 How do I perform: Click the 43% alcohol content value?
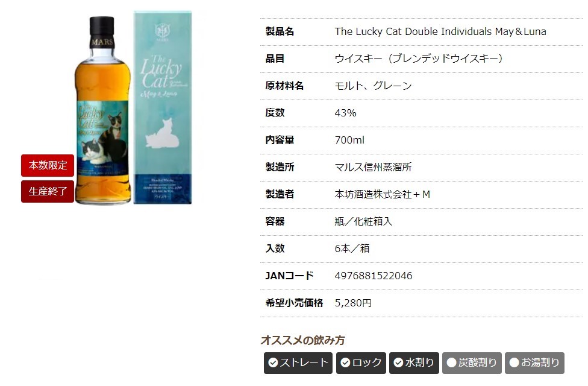pos(345,113)
